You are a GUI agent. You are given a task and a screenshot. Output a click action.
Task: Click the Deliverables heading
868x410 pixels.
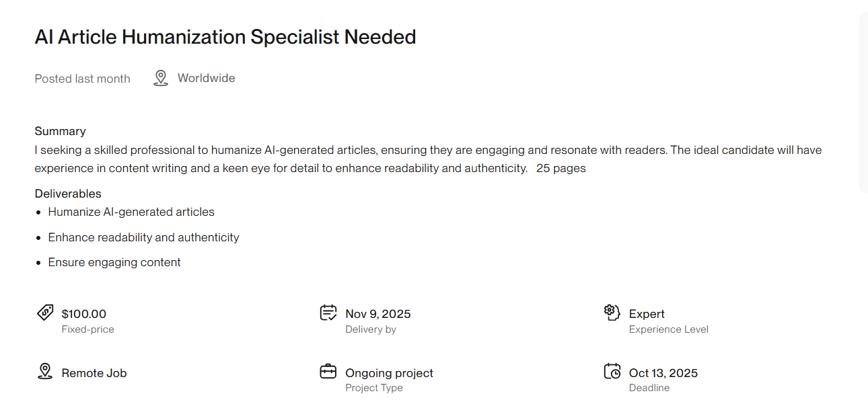pos(68,194)
